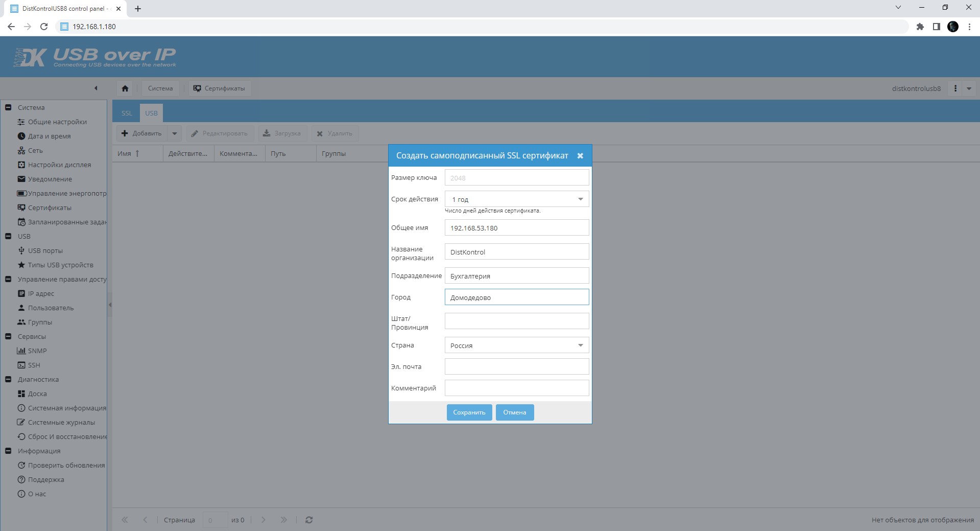Image resolution: width=980 pixels, height=531 pixels.
Task: Open Дата и время settings
Action: click(49, 136)
